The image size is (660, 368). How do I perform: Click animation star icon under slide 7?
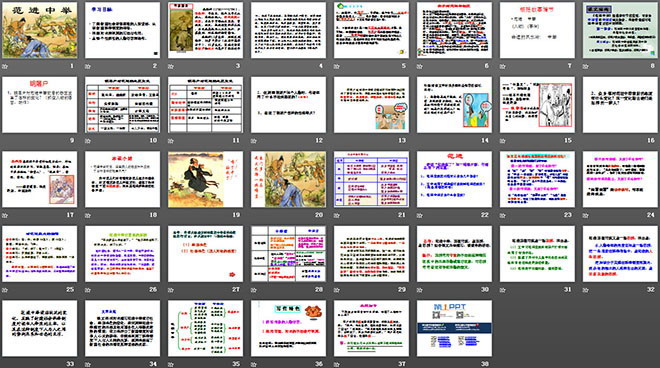pyautogui.click(x=503, y=66)
